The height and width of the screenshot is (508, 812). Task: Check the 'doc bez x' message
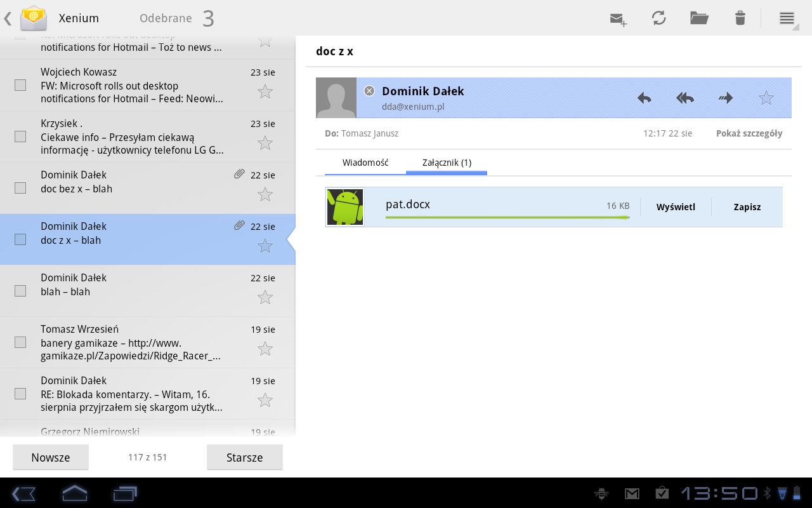[x=20, y=188]
